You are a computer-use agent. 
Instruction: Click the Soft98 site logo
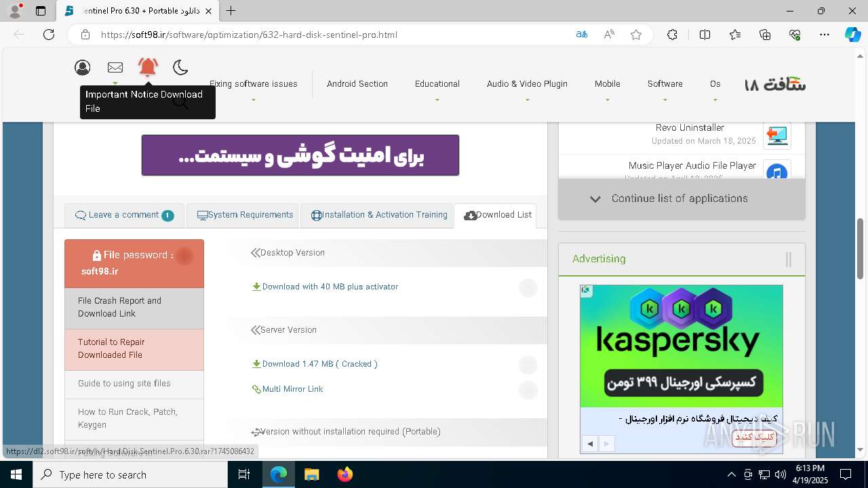[775, 85]
